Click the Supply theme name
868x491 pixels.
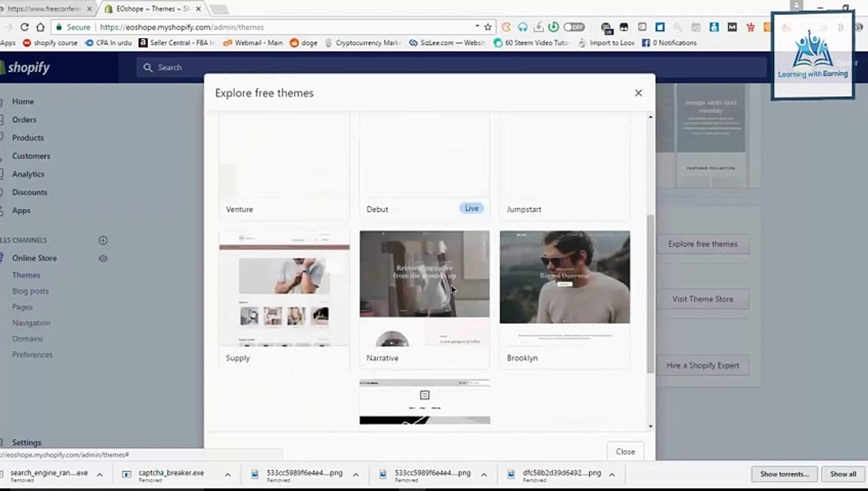click(238, 358)
